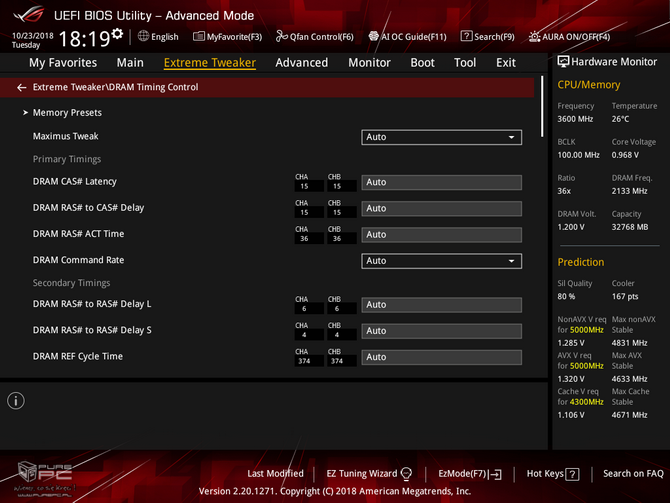The image size is (670, 503).
Task: Open Hot Keys help icon
Action: point(572,474)
